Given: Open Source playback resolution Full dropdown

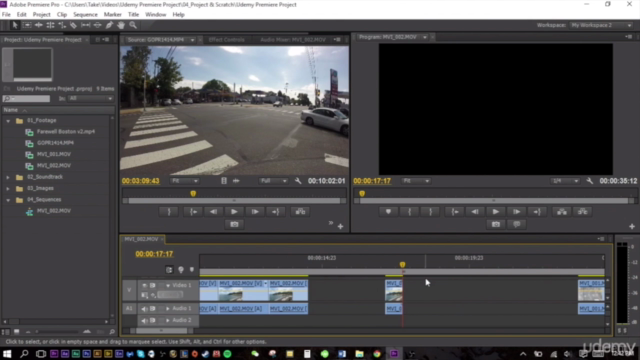Looking at the screenshot, I should point(273,181).
